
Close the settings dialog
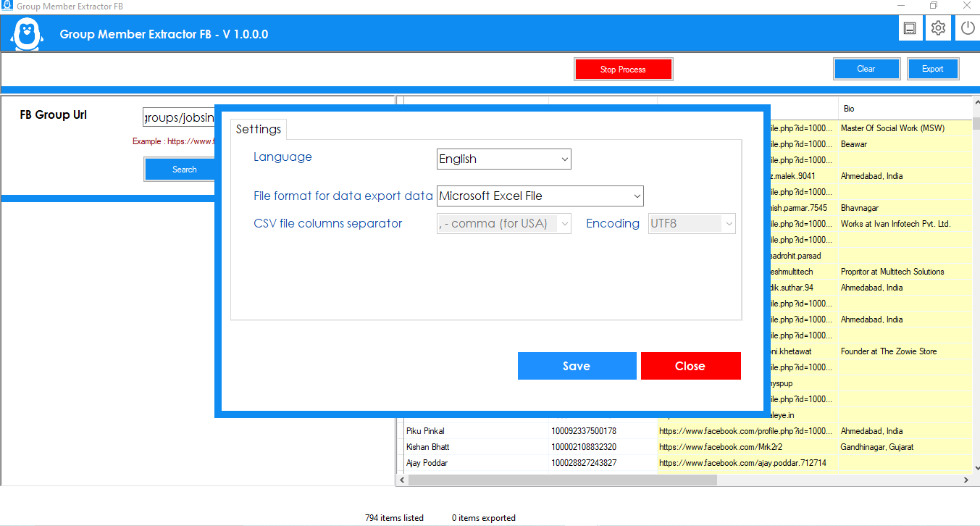pyautogui.click(x=690, y=366)
